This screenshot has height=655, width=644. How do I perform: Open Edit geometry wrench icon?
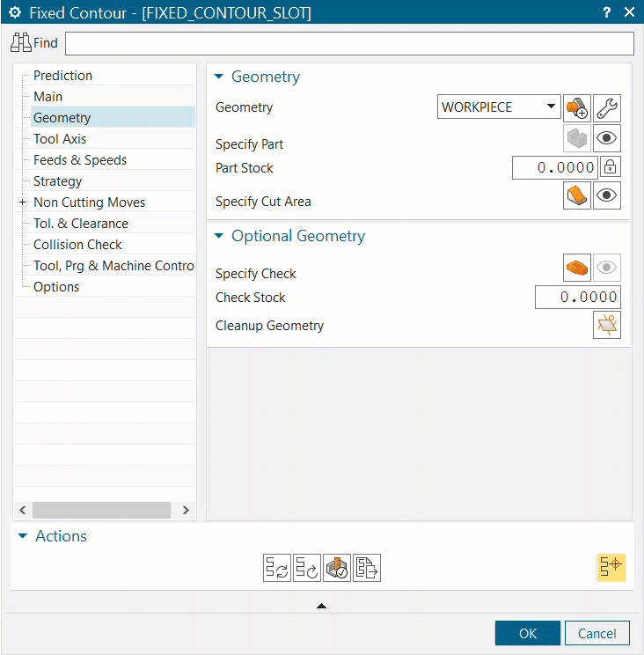607,107
